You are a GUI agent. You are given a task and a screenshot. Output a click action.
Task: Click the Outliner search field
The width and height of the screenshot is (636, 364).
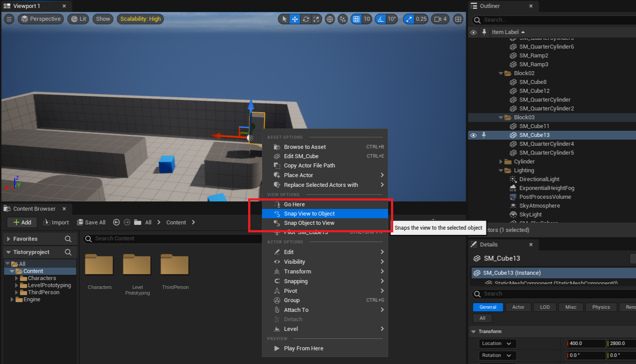(x=553, y=20)
